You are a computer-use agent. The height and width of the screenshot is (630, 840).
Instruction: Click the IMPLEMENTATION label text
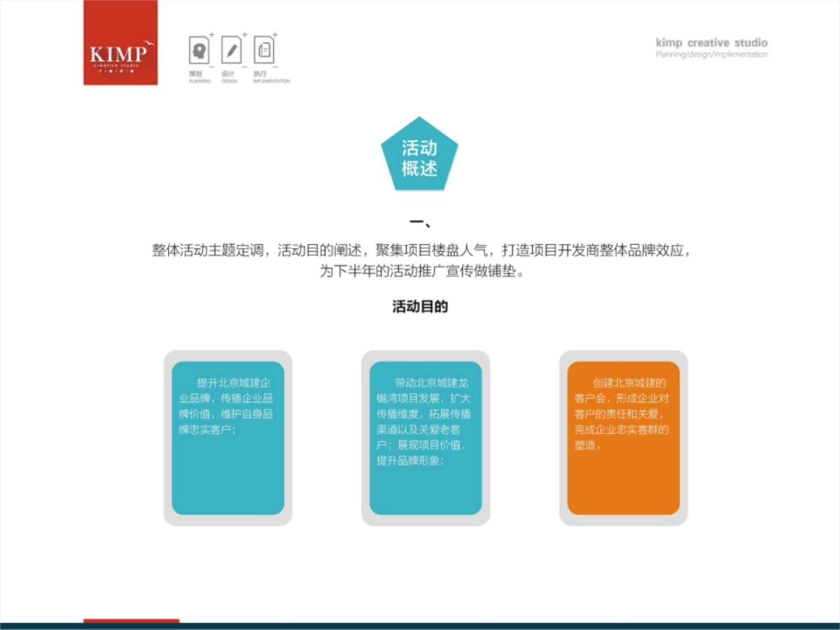[272, 79]
